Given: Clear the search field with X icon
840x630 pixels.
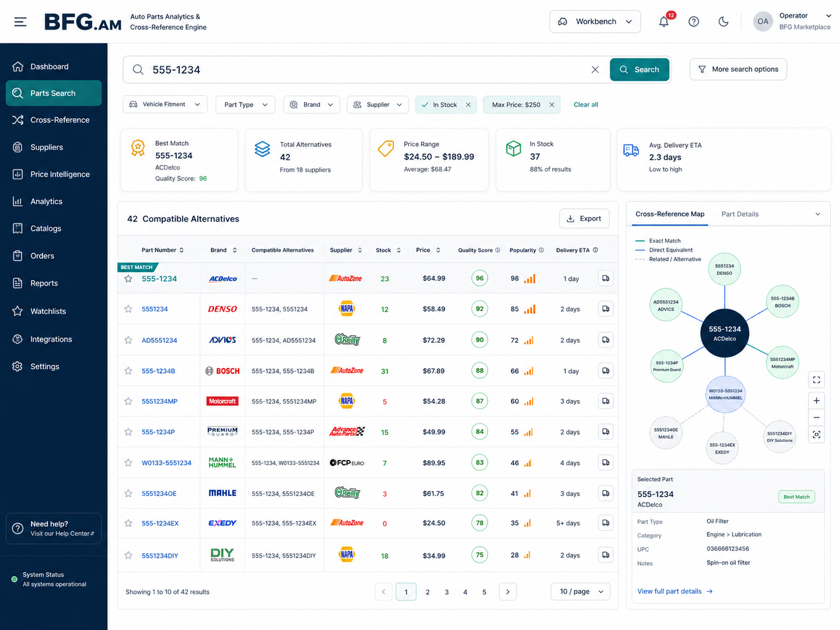Looking at the screenshot, I should pyautogui.click(x=595, y=70).
